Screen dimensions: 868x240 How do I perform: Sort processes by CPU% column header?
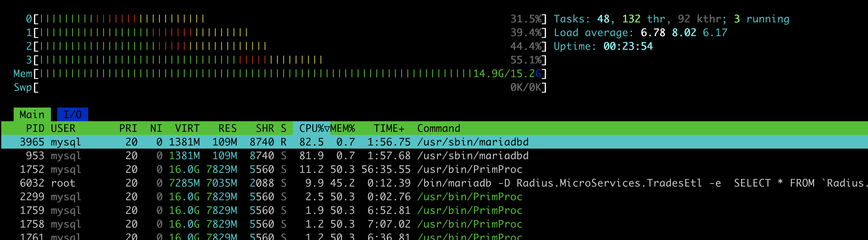(x=311, y=128)
